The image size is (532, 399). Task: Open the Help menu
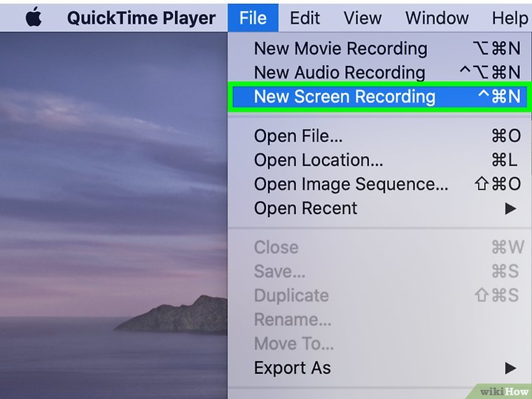pyautogui.click(x=510, y=18)
